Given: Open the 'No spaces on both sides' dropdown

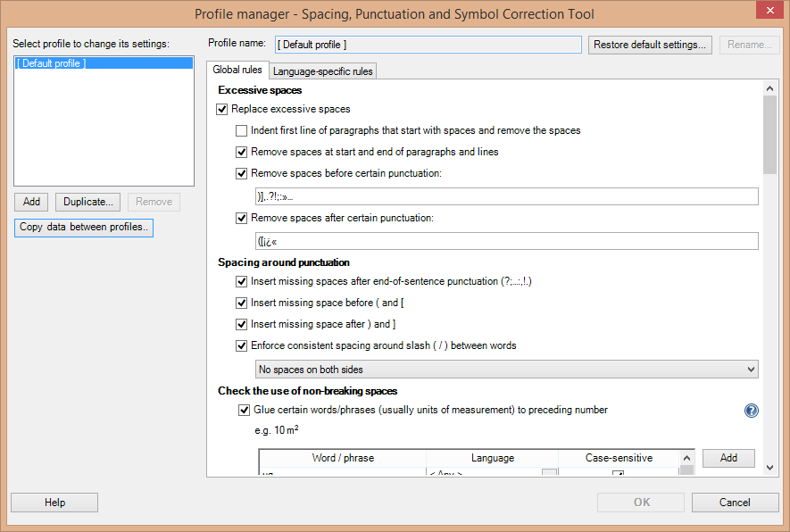Looking at the screenshot, I should [506, 370].
